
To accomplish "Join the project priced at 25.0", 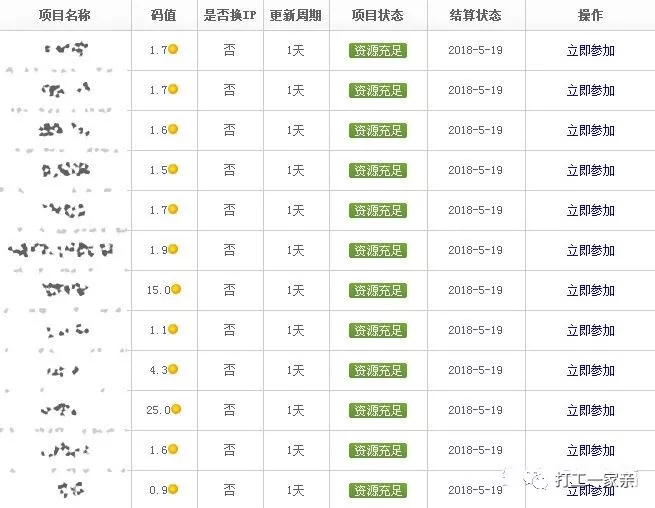I will click(x=590, y=411).
